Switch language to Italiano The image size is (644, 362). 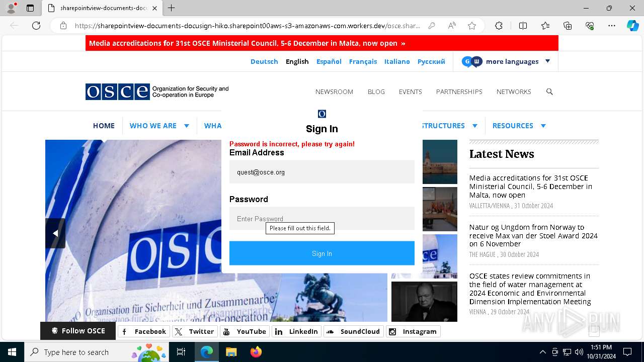(x=397, y=61)
